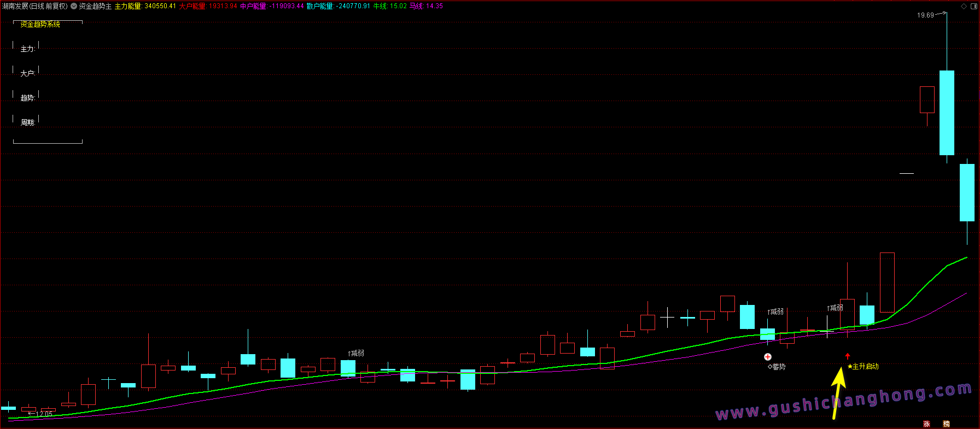
Task: Open the www.gushichanghong.com watermark link
Action: 843,403
